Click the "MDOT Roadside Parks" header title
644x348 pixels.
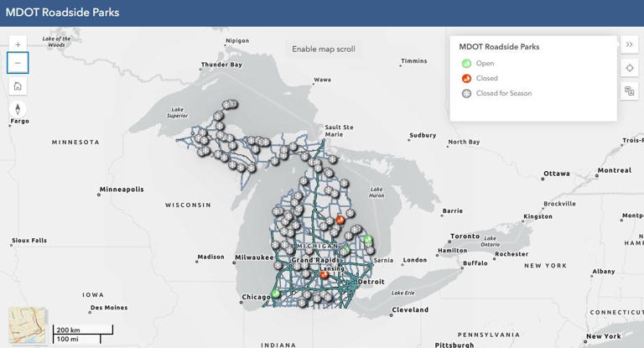(x=62, y=13)
